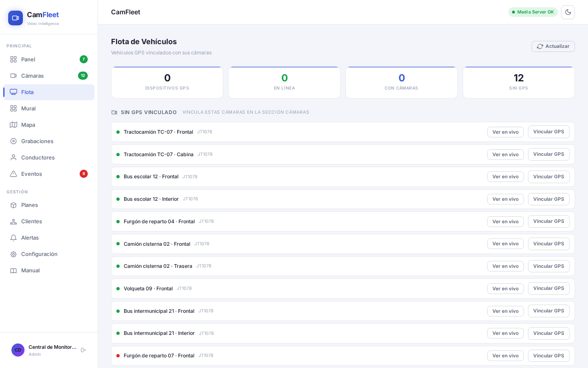This screenshot has height=368, width=588.
Task: Click the Eventos warning triangle icon
Action: [13, 174]
